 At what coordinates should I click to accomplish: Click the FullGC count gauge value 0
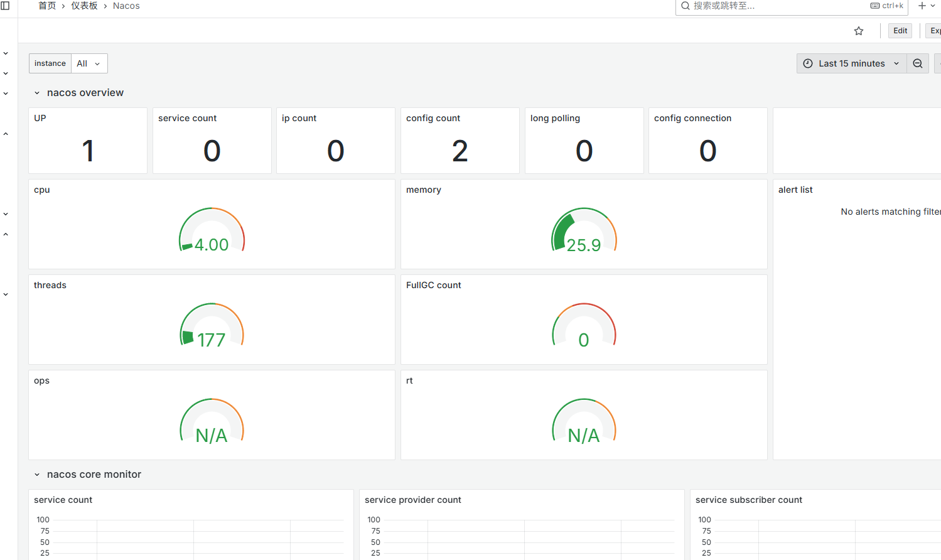tap(584, 340)
